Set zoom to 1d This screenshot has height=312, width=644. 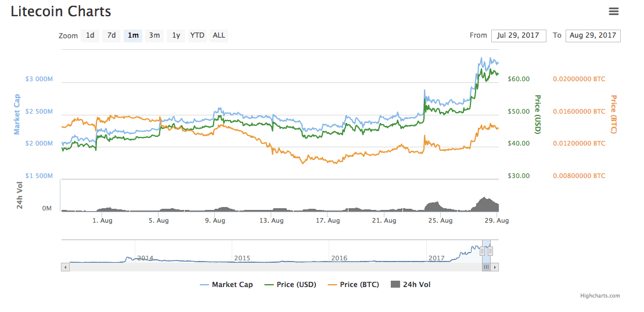[x=90, y=35]
